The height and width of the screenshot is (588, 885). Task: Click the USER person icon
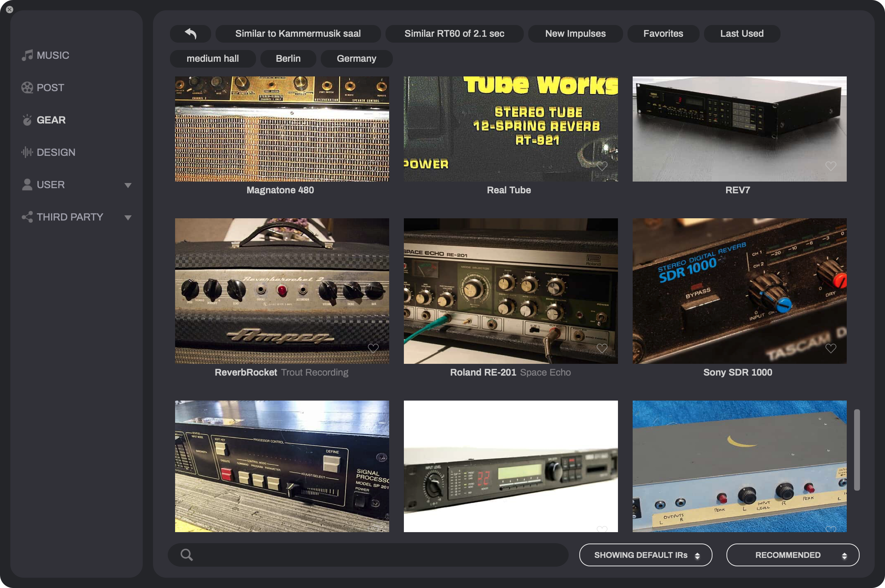[x=27, y=184]
